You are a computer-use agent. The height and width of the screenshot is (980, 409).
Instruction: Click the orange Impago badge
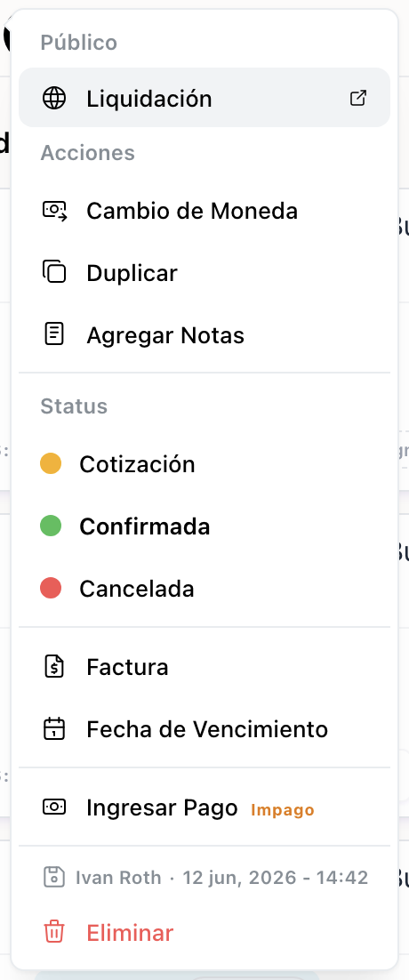pyautogui.click(x=282, y=810)
